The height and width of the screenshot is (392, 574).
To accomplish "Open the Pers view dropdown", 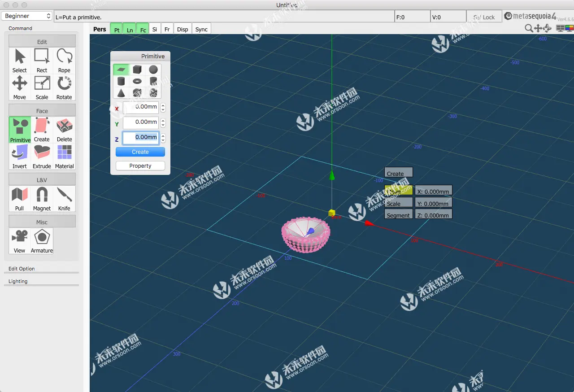I will 100,29.
